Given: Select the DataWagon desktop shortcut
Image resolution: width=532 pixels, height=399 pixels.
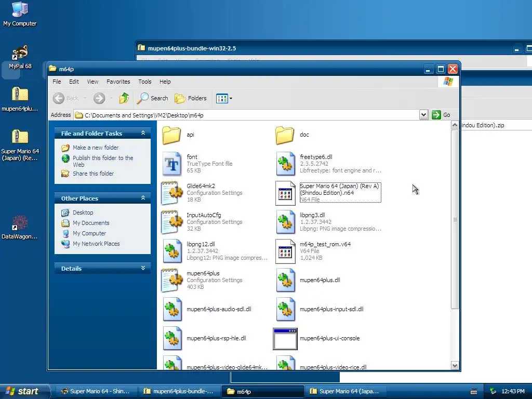Looking at the screenshot, I should tap(20, 228).
